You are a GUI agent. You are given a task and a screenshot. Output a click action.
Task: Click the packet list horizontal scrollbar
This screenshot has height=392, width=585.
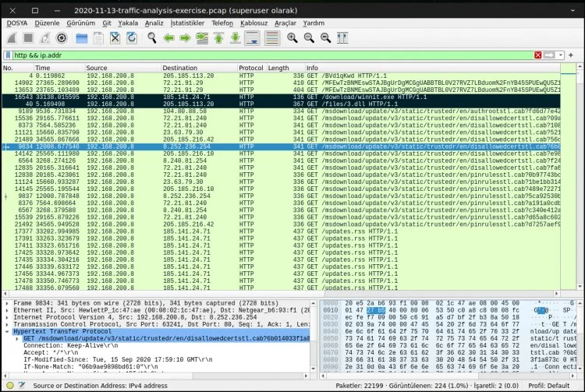tap(281, 294)
